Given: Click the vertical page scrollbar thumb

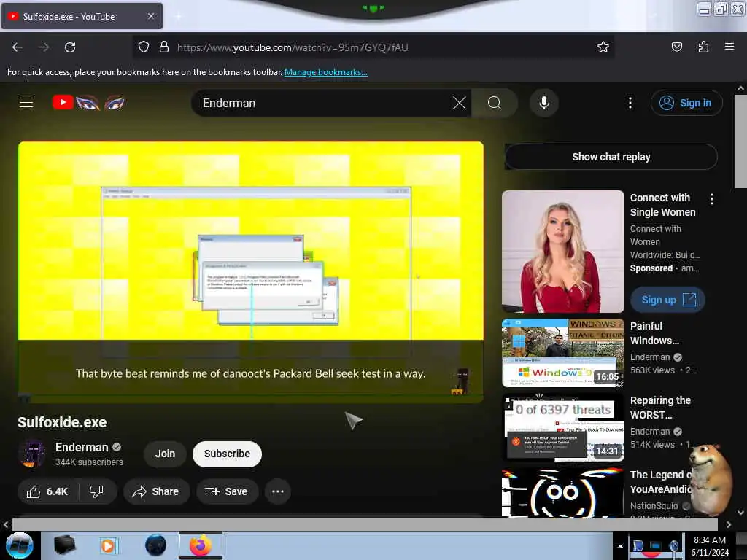Looking at the screenshot, I should coord(740,141).
